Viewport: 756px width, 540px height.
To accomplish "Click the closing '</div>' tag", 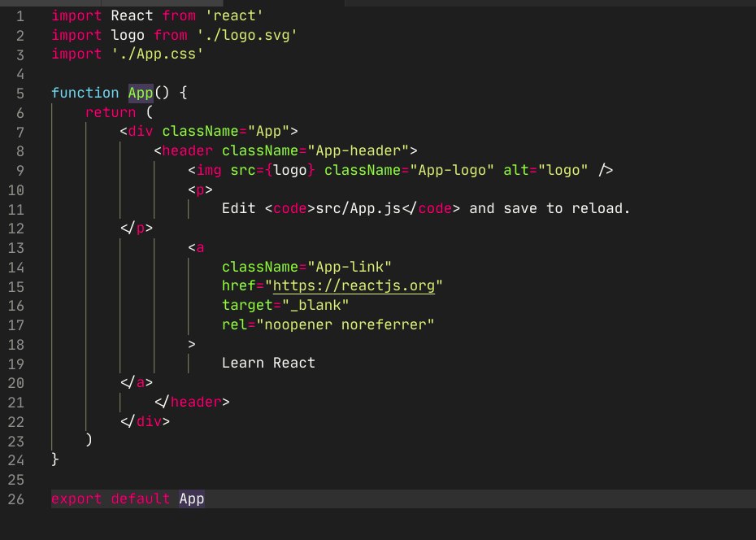I will [x=145, y=421].
